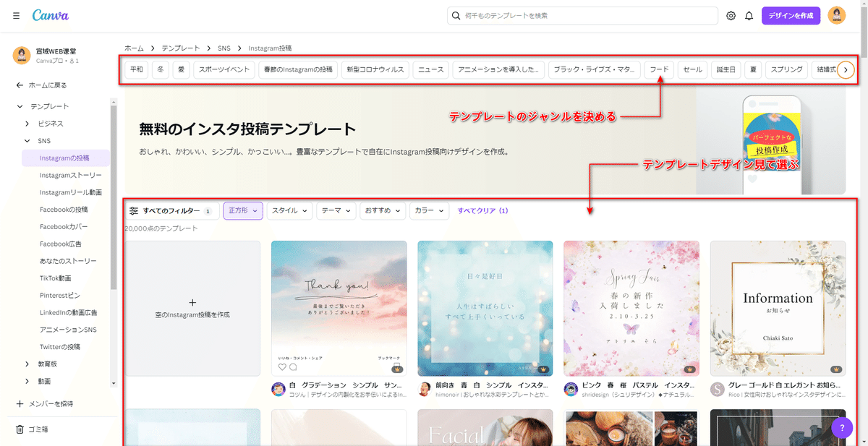Click the creator avatar under the Thank you template

pos(278,389)
